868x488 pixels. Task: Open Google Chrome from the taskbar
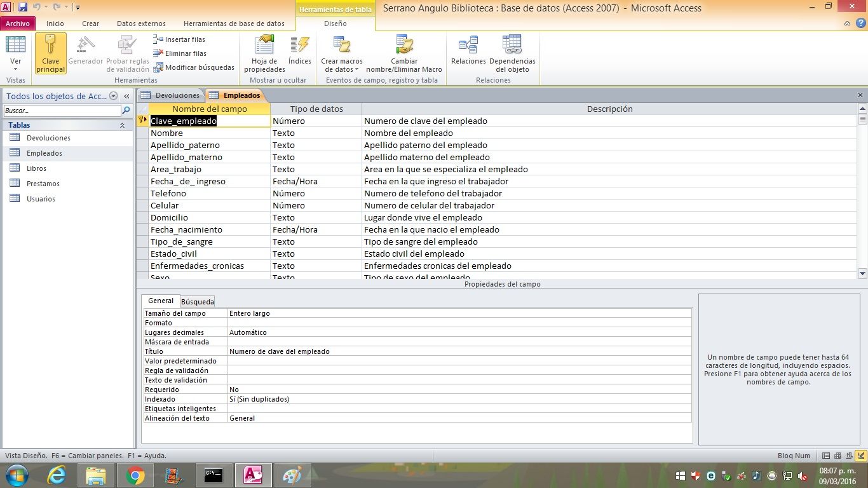(x=135, y=475)
